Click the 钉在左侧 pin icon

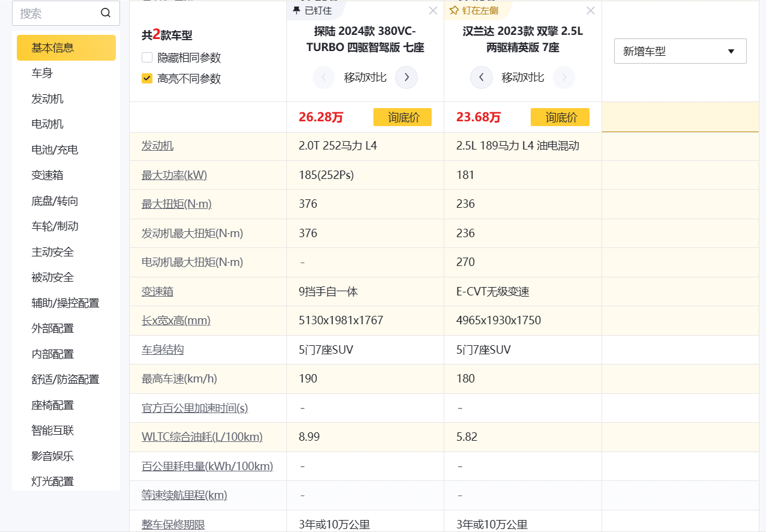pyautogui.click(x=454, y=11)
